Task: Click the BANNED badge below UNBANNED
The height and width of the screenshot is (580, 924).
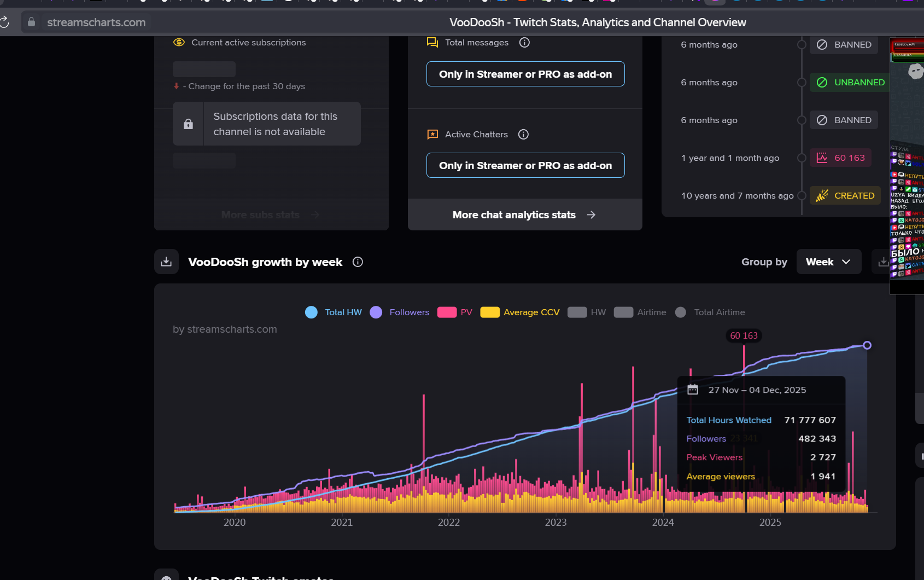Action: coord(844,120)
